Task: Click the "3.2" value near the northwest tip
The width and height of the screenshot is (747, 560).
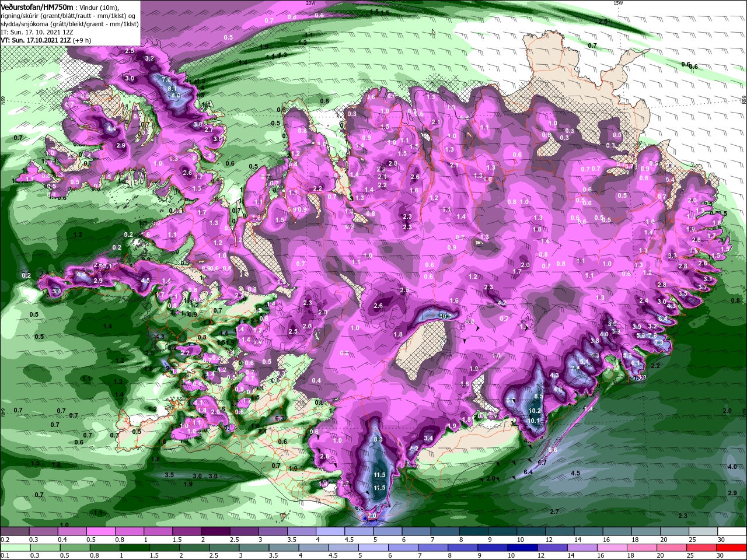Action: pyautogui.click(x=149, y=58)
